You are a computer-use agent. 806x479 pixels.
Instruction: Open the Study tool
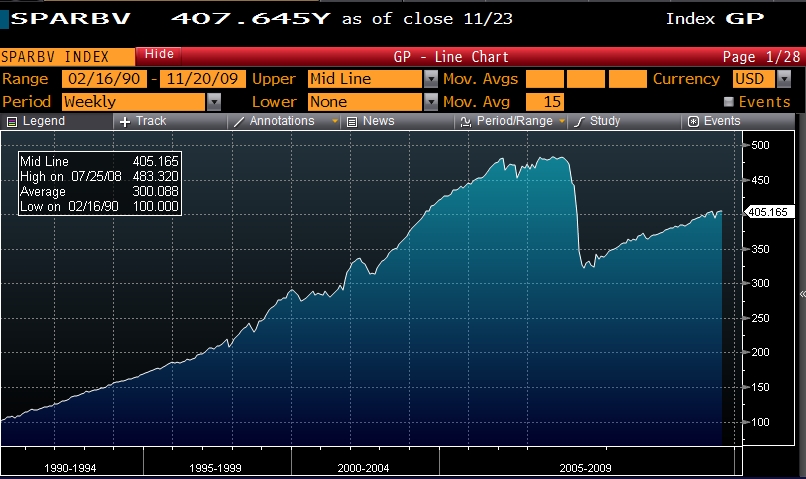pyautogui.click(x=580, y=121)
